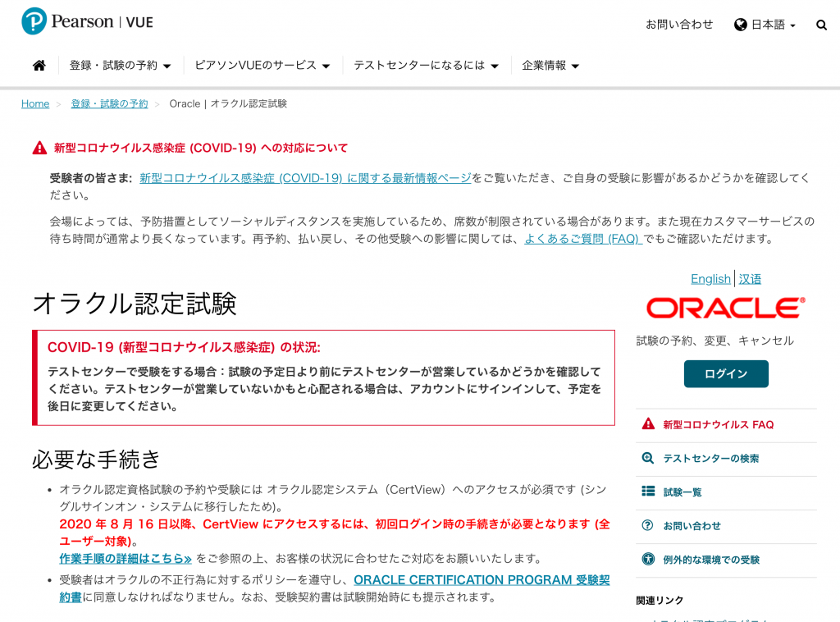Go to home via the house icon
The height and width of the screenshot is (622, 840).
pos(39,66)
